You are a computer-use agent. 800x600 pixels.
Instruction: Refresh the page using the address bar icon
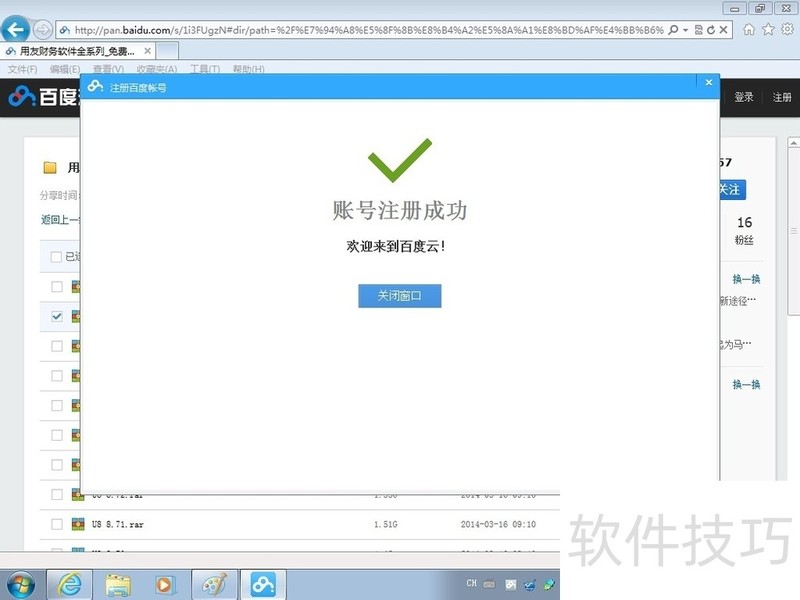point(711,30)
